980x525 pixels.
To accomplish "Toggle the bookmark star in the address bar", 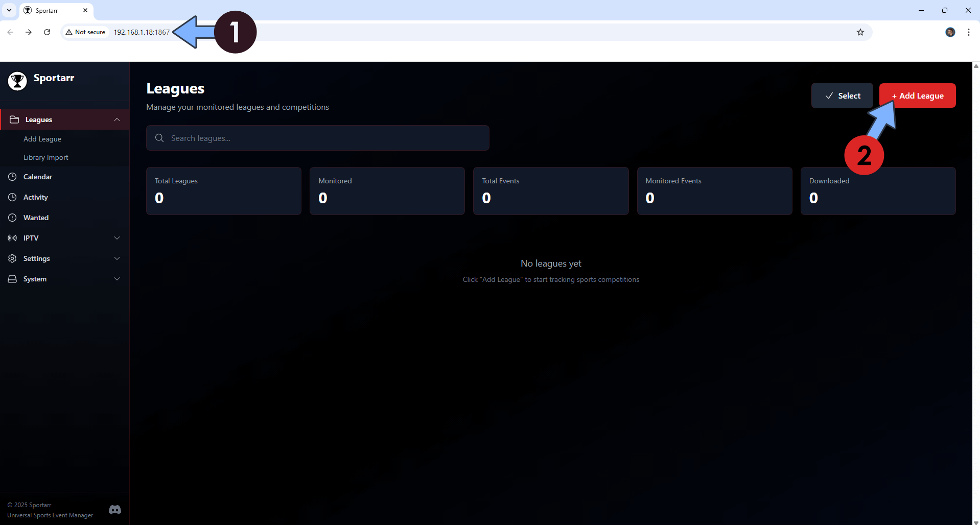I will (x=860, y=32).
